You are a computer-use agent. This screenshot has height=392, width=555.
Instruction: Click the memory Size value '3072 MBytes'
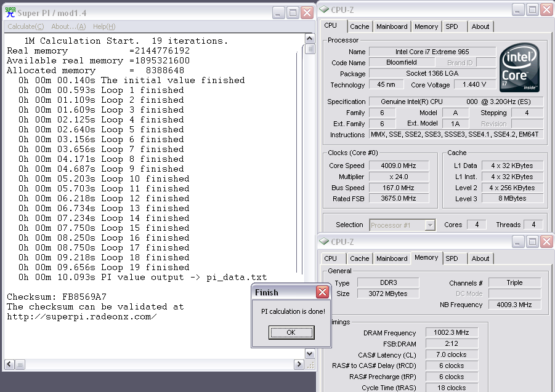(388, 294)
